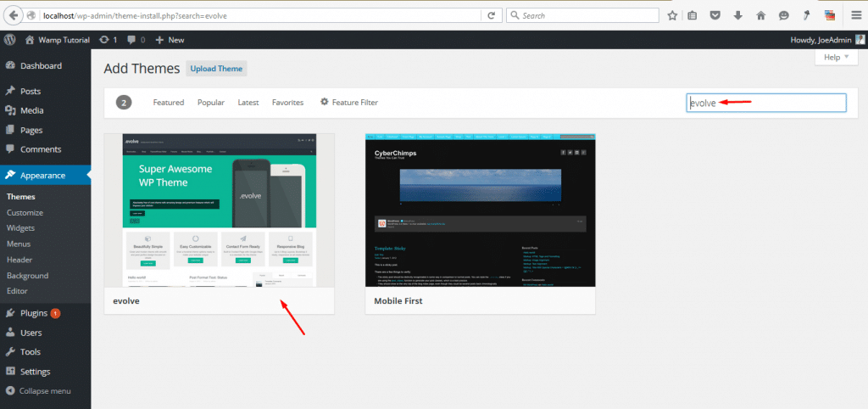Open the Customize submenu link
This screenshot has width=868, height=409.
pyautogui.click(x=25, y=212)
